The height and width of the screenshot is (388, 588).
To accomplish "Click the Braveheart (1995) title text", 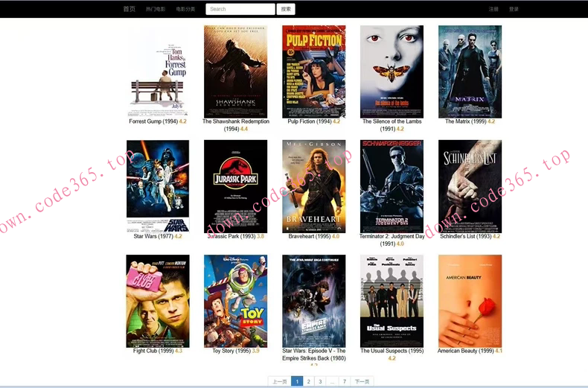I will [x=310, y=236].
